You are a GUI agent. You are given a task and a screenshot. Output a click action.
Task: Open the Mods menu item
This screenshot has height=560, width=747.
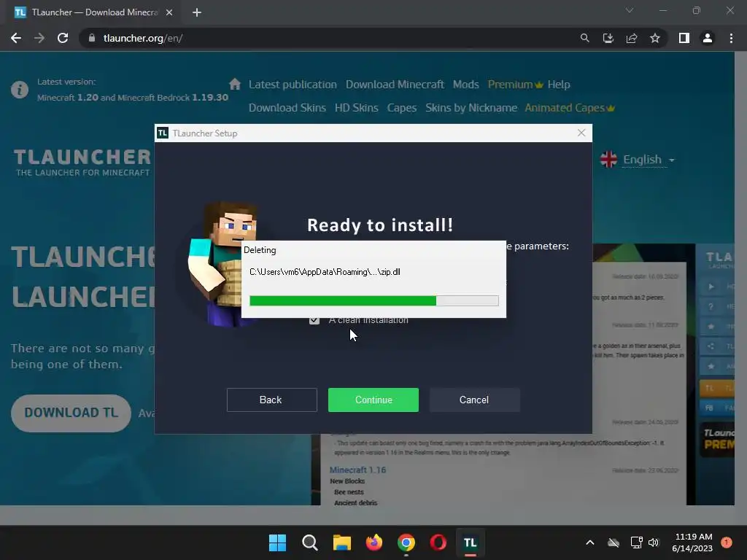tap(466, 85)
